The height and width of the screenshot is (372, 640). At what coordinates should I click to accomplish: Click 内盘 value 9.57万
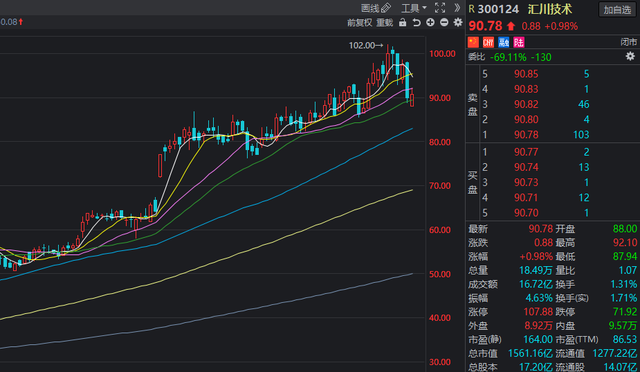coord(622,325)
